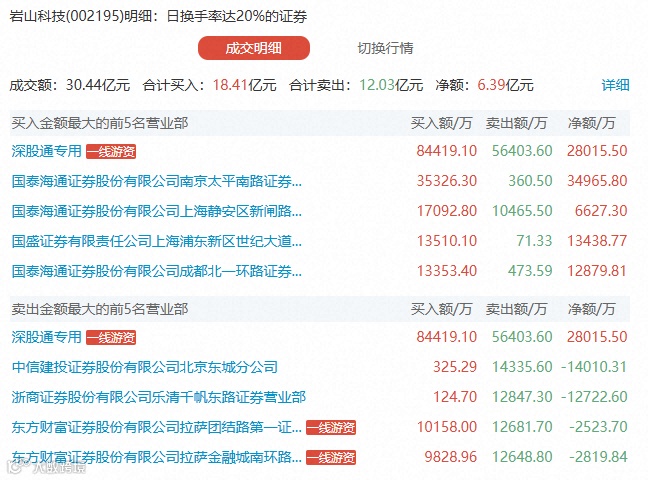Click the 净额/万 header in the sellers table

(592, 309)
